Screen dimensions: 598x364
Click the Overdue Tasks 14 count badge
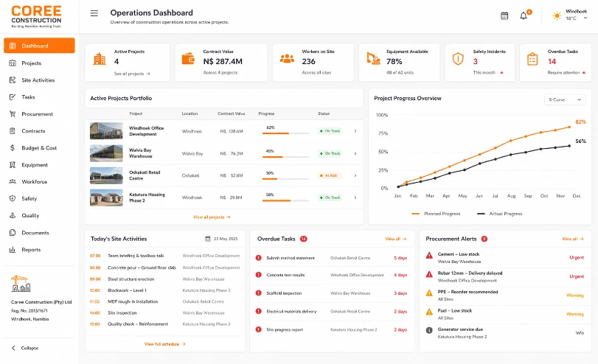click(x=304, y=239)
